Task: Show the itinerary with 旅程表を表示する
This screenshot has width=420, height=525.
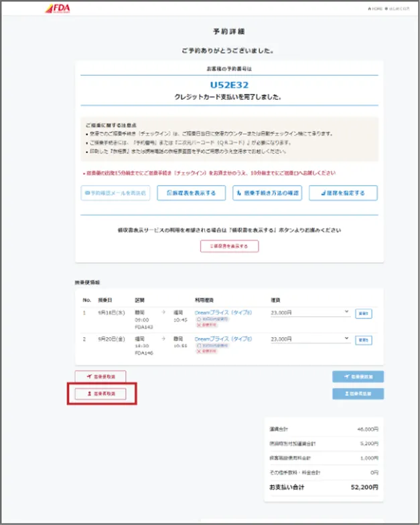Action: [190, 193]
